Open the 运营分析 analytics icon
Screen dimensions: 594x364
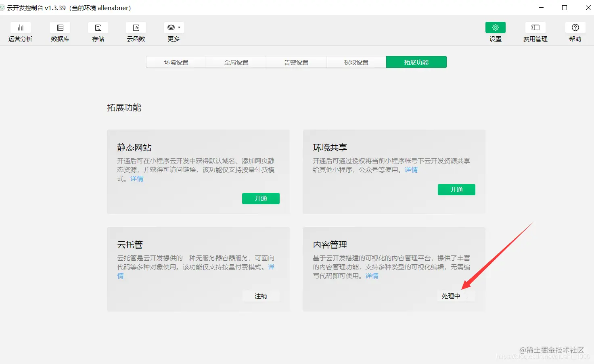coord(21,27)
